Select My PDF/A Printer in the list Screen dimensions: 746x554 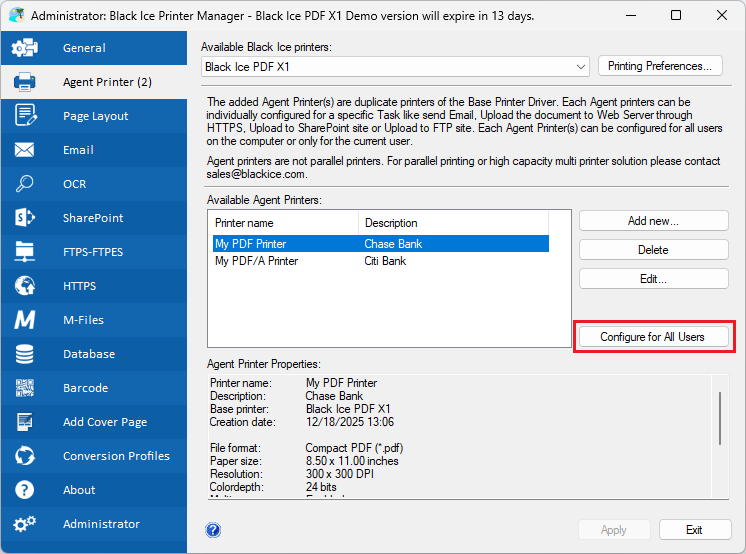click(257, 261)
